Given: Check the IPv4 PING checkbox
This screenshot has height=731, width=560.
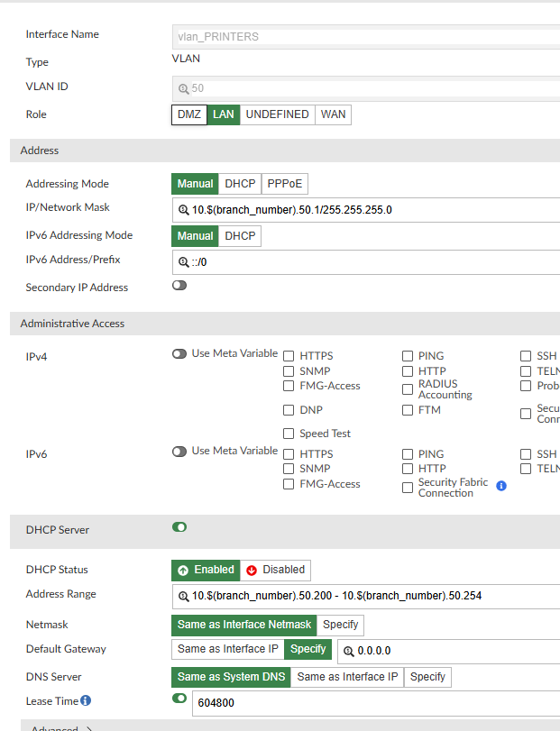Looking at the screenshot, I should tap(408, 356).
